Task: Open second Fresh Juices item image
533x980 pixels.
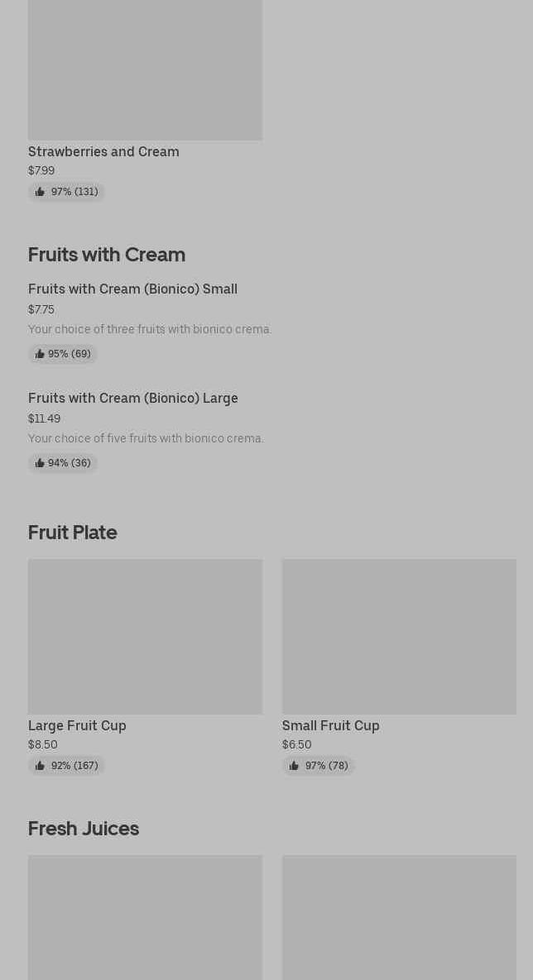Action: (399, 916)
